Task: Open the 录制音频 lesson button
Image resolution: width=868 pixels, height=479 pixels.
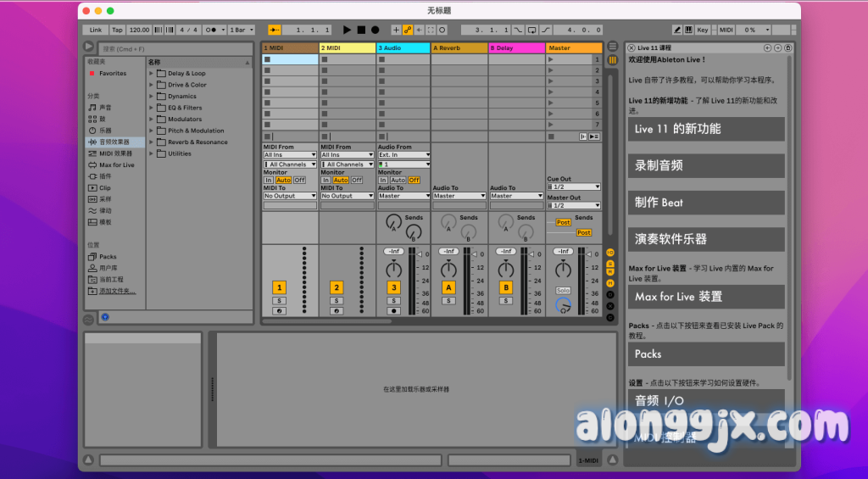Action: tap(705, 166)
